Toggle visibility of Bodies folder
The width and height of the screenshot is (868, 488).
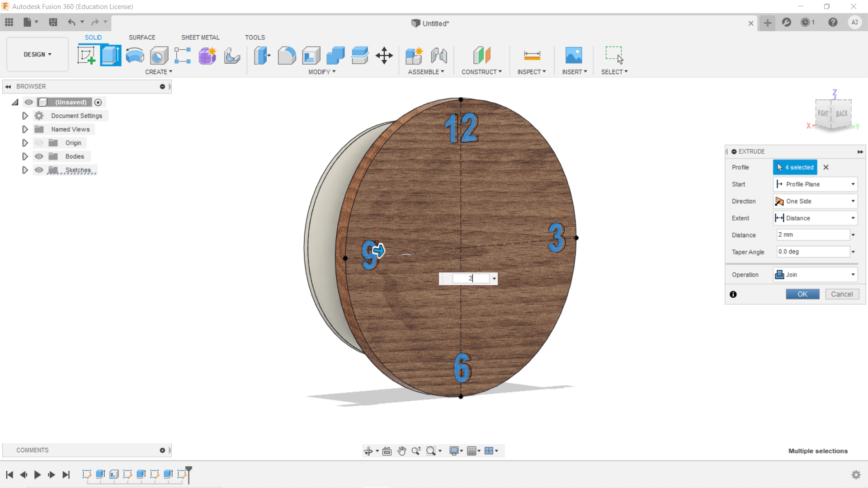point(39,156)
